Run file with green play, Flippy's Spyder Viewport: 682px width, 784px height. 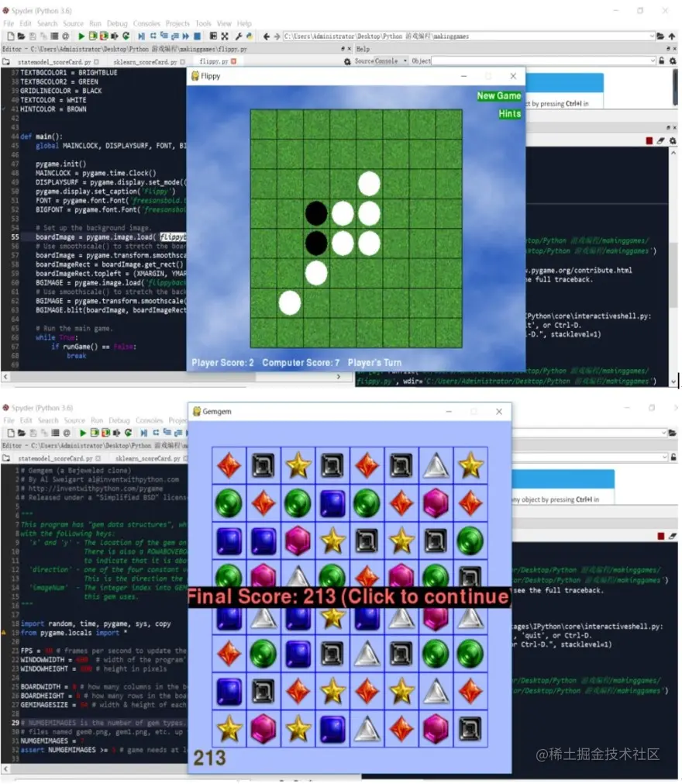click(x=81, y=36)
